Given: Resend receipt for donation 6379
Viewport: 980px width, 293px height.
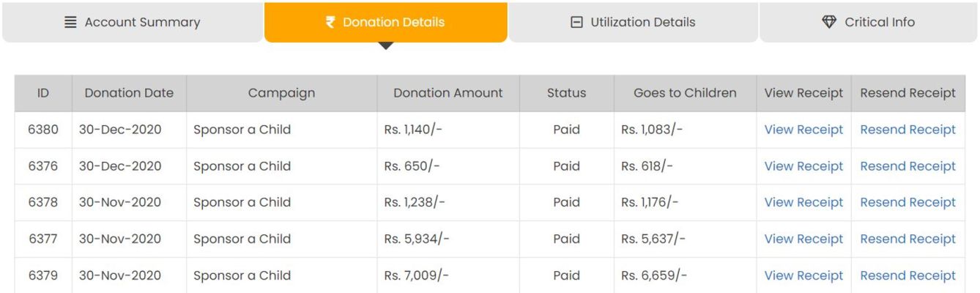Looking at the screenshot, I should 907,275.
